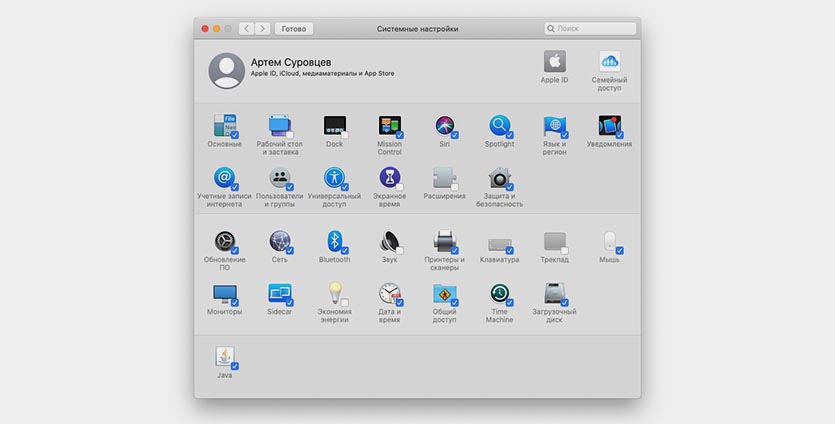The image size is (835, 424).
Task: Select the Java preference icon
Action: [224, 357]
